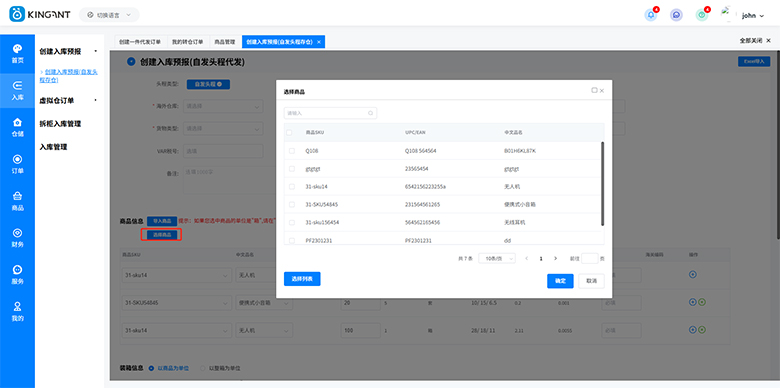Open the 10条/页 page size dropdown
Image resolution: width=780 pixels, height=388 pixels.
497,259
